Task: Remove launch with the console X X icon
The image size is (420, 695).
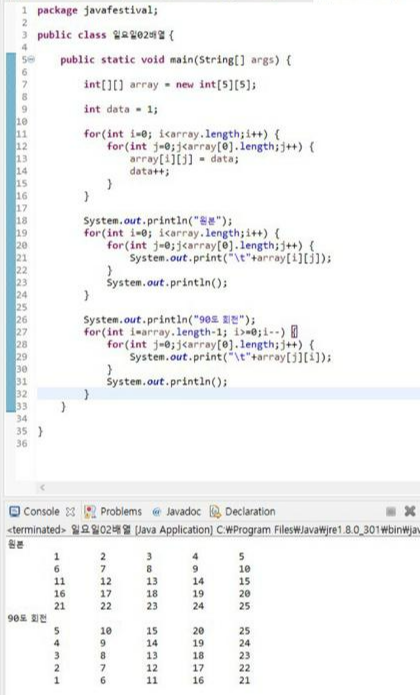Action: (410, 511)
